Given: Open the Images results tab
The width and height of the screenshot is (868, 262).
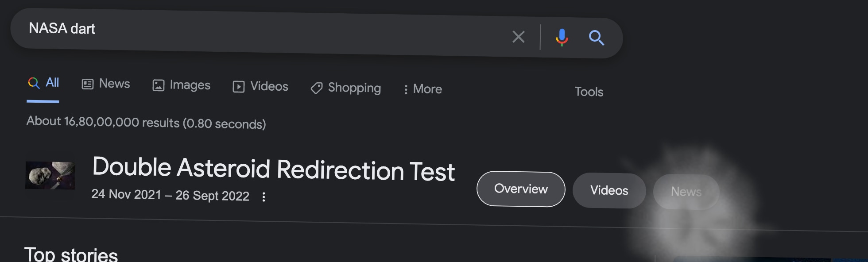Looking at the screenshot, I should (x=181, y=85).
